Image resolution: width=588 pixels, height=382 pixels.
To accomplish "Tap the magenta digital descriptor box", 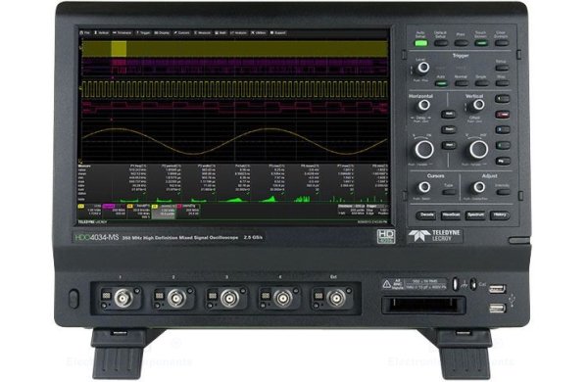I will point(114,211).
